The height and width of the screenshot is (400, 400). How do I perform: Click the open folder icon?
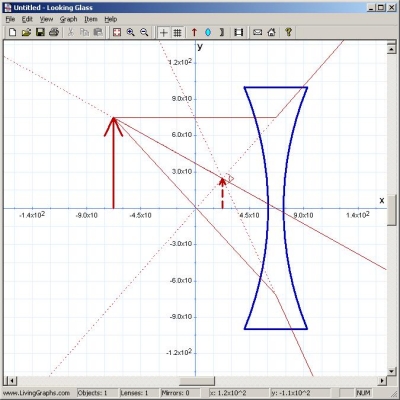(x=26, y=32)
